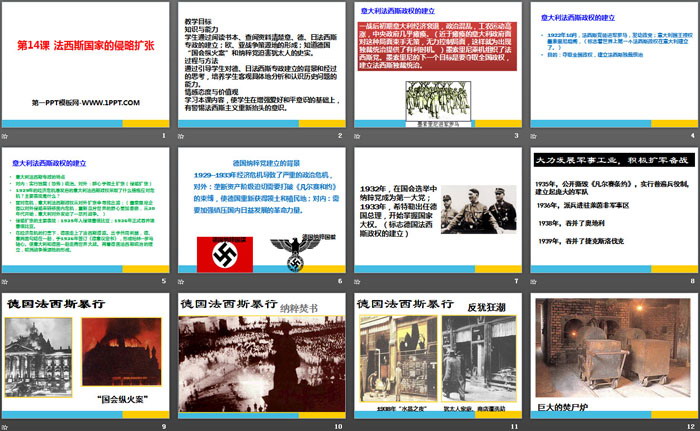Select slide 1 titled 第14课 法西斯国家的侵略扩张
The width and height of the screenshot is (700, 431).
(x=85, y=65)
